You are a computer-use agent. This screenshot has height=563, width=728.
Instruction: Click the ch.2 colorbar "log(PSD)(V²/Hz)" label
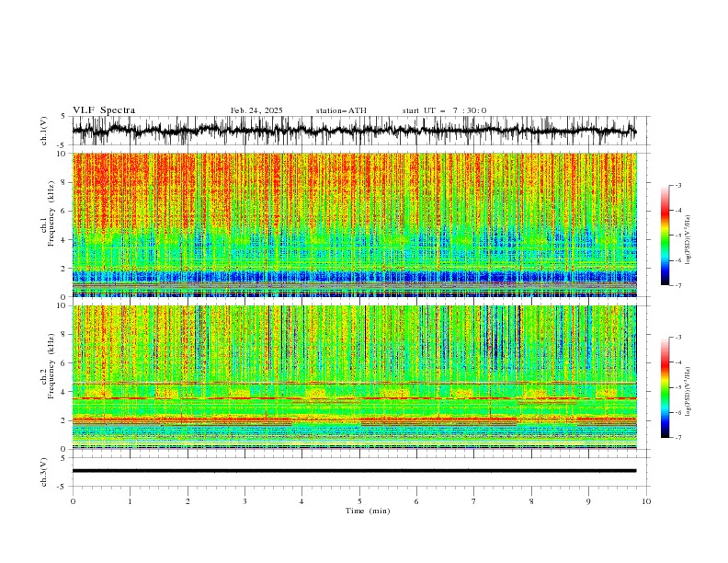pyautogui.click(x=688, y=391)
